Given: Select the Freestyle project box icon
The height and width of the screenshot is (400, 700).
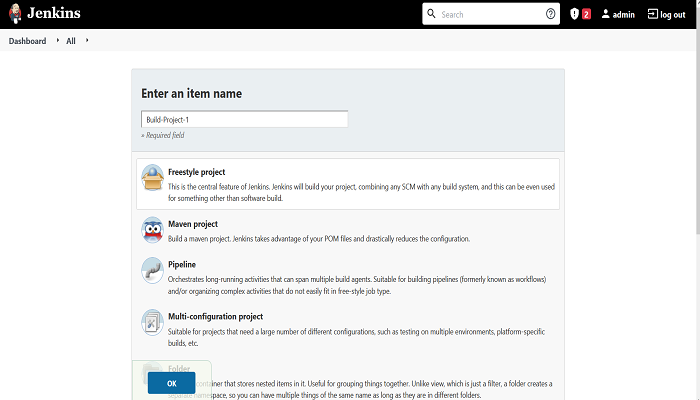Looking at the screenshot, I should [x=152, y=178].
